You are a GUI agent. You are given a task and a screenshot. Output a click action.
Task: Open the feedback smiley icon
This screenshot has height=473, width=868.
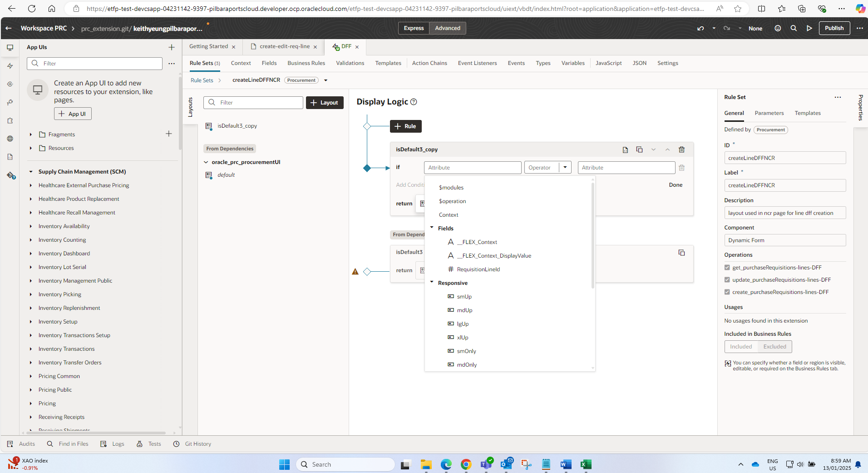[778, 28]
